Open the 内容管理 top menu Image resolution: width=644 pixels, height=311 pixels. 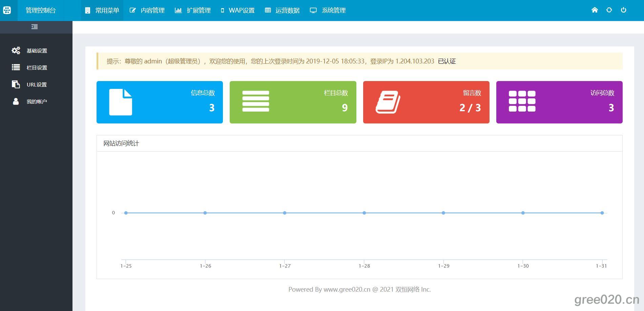(147, 11)
